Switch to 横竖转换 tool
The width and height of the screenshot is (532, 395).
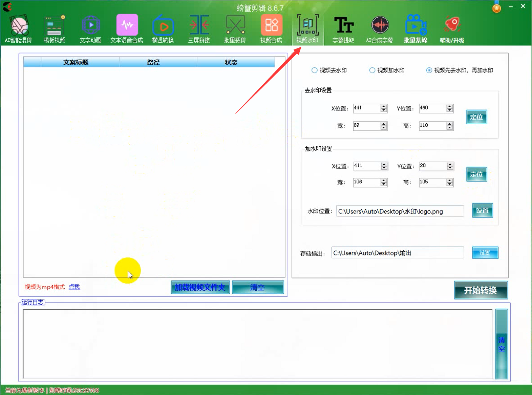(x=163, y=29)
